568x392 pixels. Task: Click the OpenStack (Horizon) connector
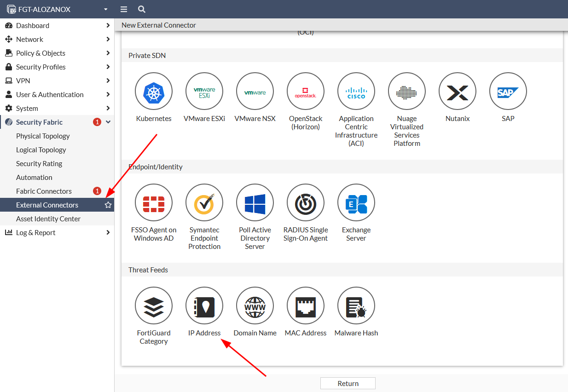[305, 92]
